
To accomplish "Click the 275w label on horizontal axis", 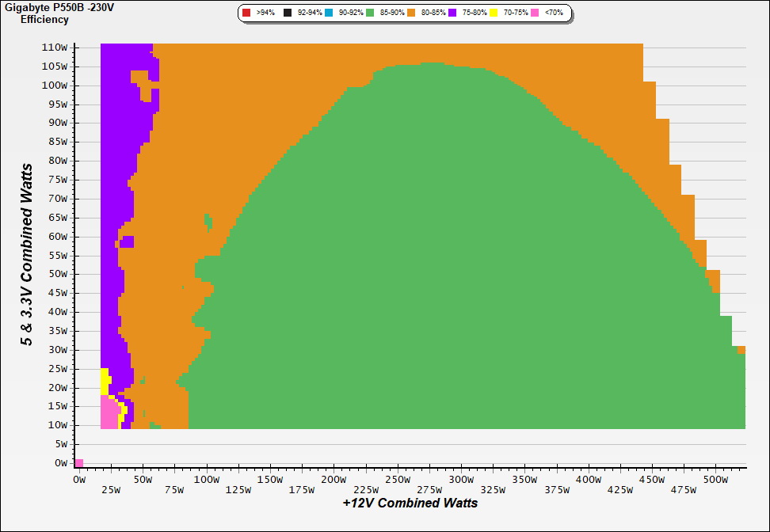I will point(429,490).
